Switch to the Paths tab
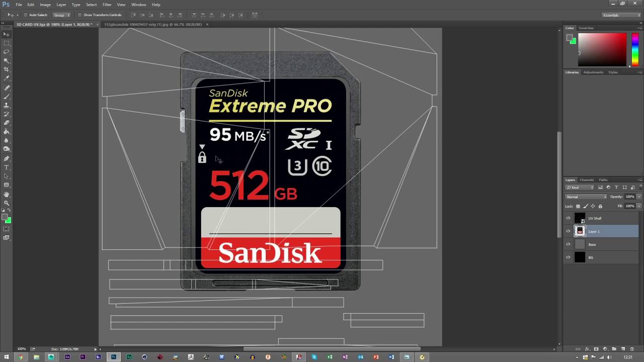The width and height of the screenshot is (644, 362). tap(603, 180)
